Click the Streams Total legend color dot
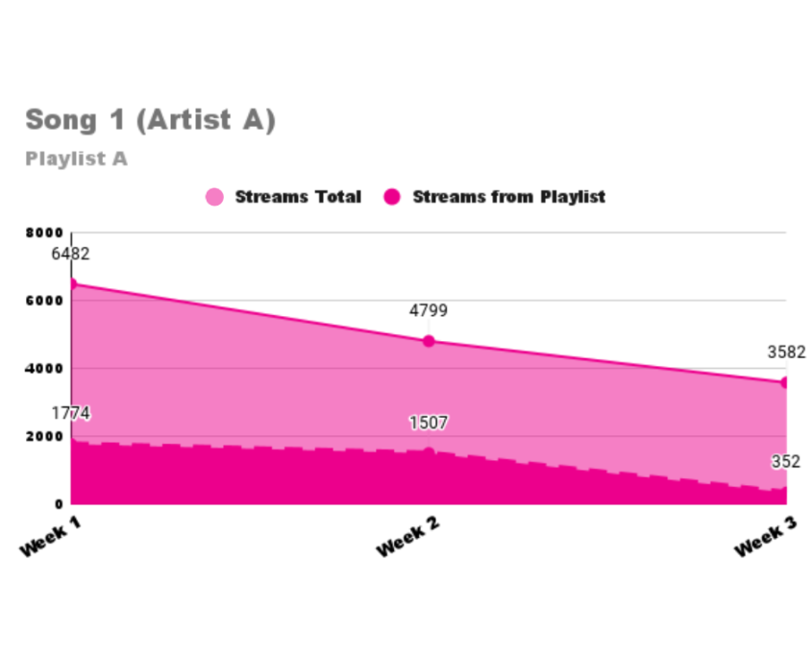This screenshot has height=657, width=812. (x=214, y=197)
